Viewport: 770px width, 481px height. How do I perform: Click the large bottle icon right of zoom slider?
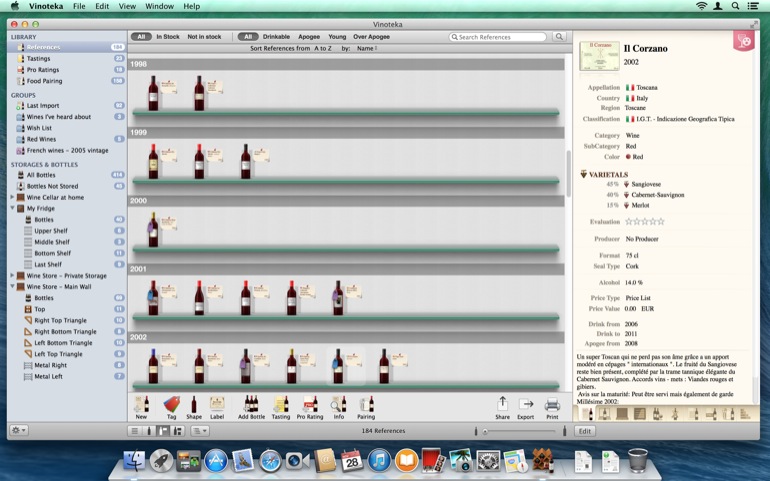coord(564,431)
